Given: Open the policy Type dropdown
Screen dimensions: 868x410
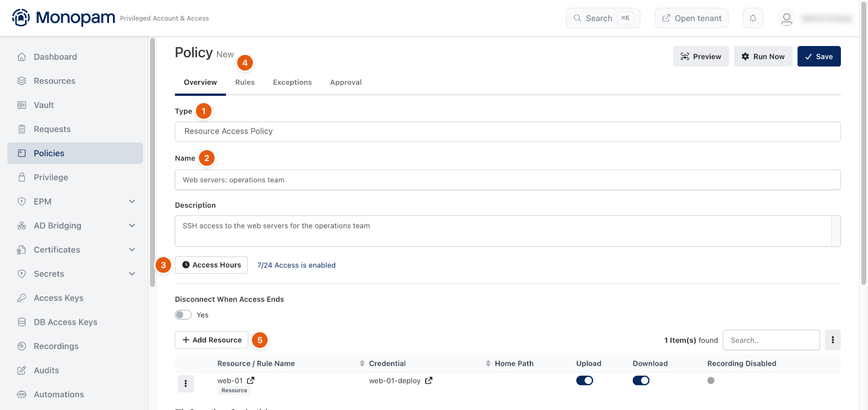Looking at the screenshot, I should click(x=508, y=131).
